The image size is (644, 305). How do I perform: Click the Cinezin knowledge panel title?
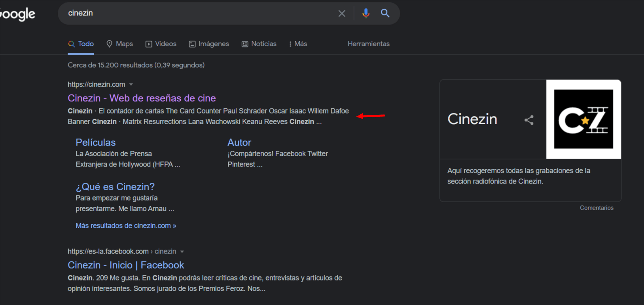[x=472, y=119]
